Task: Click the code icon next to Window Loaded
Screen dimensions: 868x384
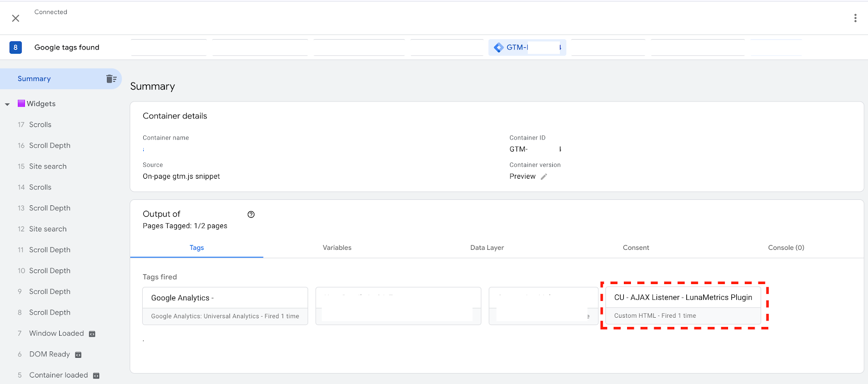Action: click(92, 334)
